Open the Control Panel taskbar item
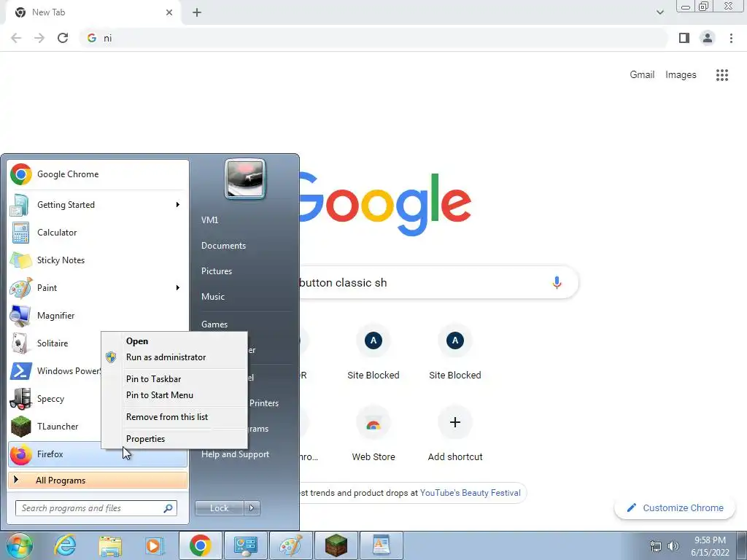 tap(245, 545)
